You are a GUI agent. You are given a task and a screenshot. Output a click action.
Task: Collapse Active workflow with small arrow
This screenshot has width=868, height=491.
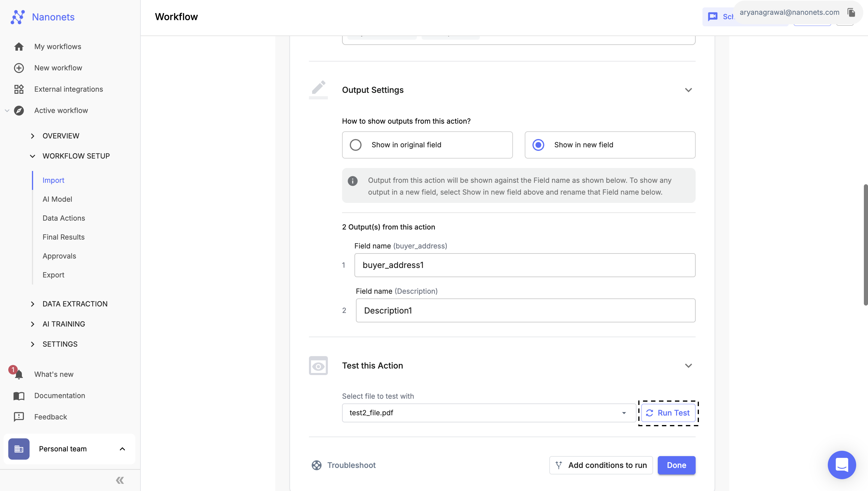[x=7, y=110]
